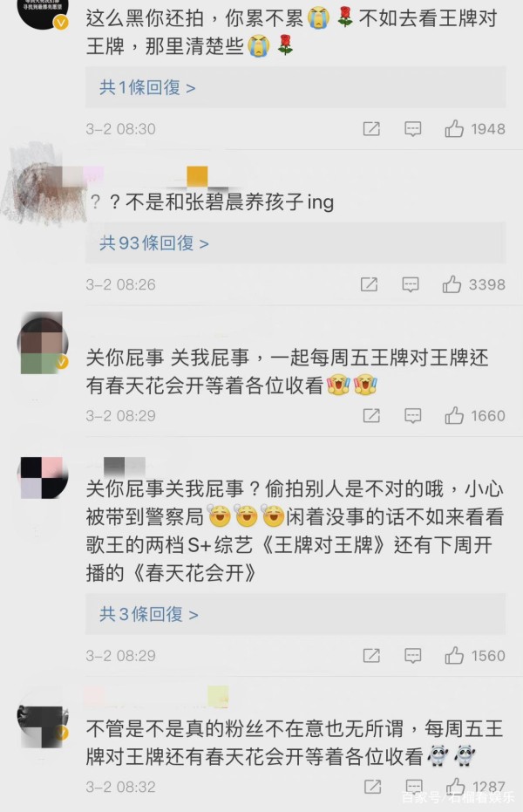Like the comment with 1948 likes
Viewport: 523px width, 812px height.
[x=453, y=128]
